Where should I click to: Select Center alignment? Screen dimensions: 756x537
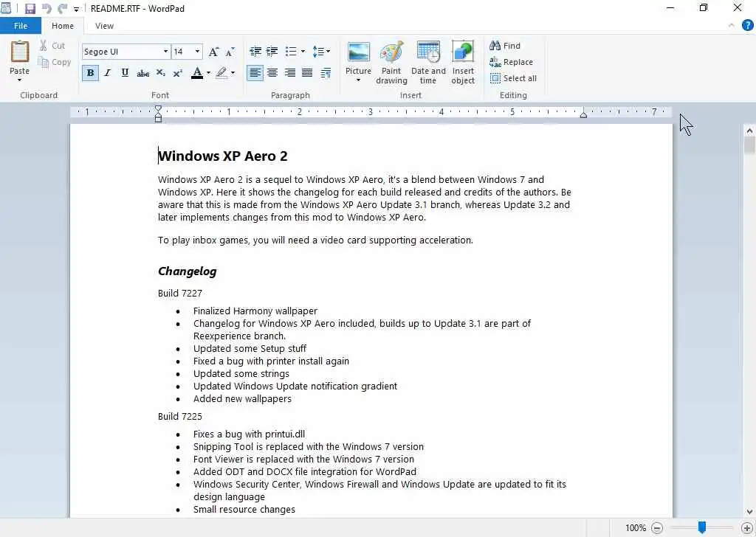tap(272, 73)
